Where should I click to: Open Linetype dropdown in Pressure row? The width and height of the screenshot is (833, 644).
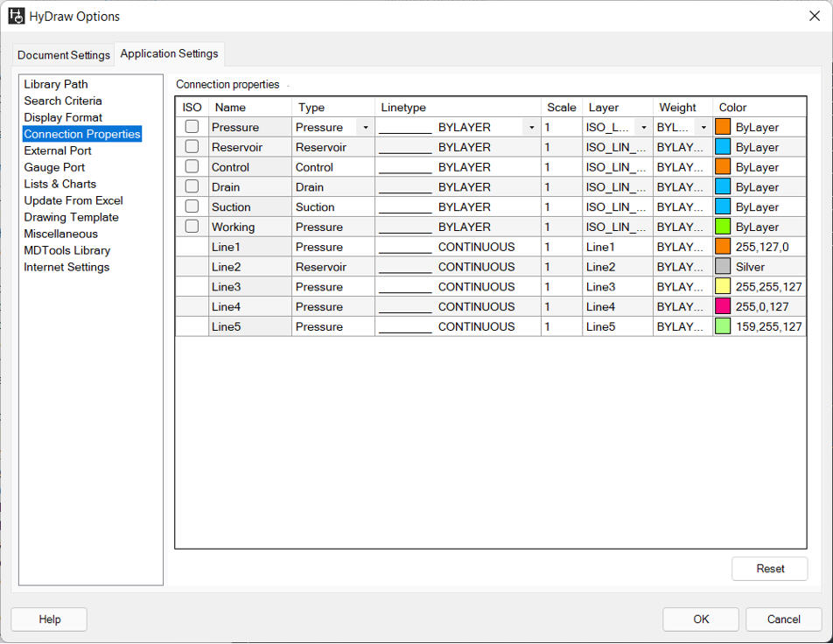point(532,128)
